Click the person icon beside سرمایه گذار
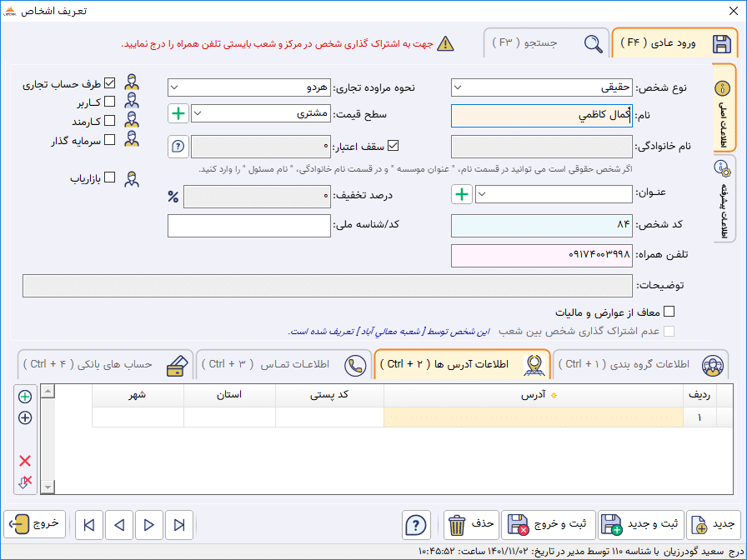Image resolution: width=747 pixels, height=560 pixels. 132,139
